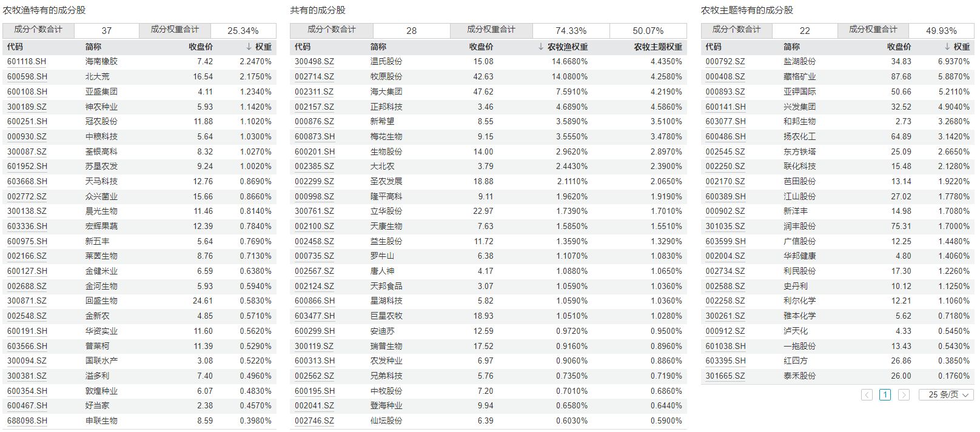Click 成分权重合计 value 49.93%

(x=941, y=30)
